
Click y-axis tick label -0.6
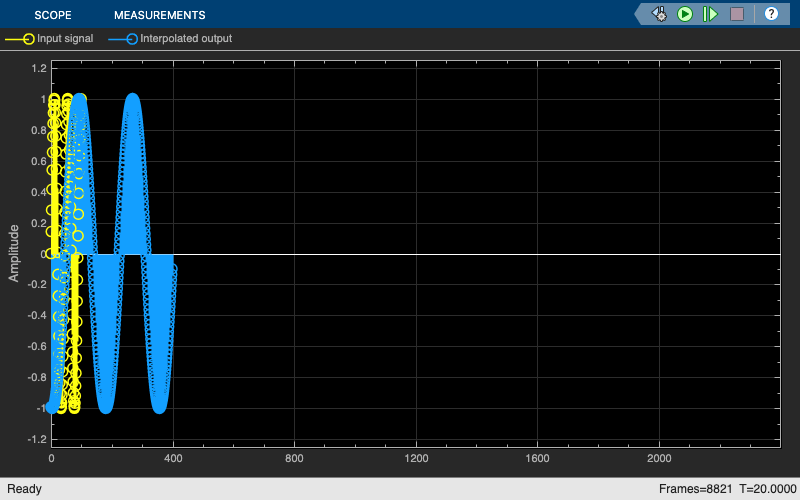[37, 346]
